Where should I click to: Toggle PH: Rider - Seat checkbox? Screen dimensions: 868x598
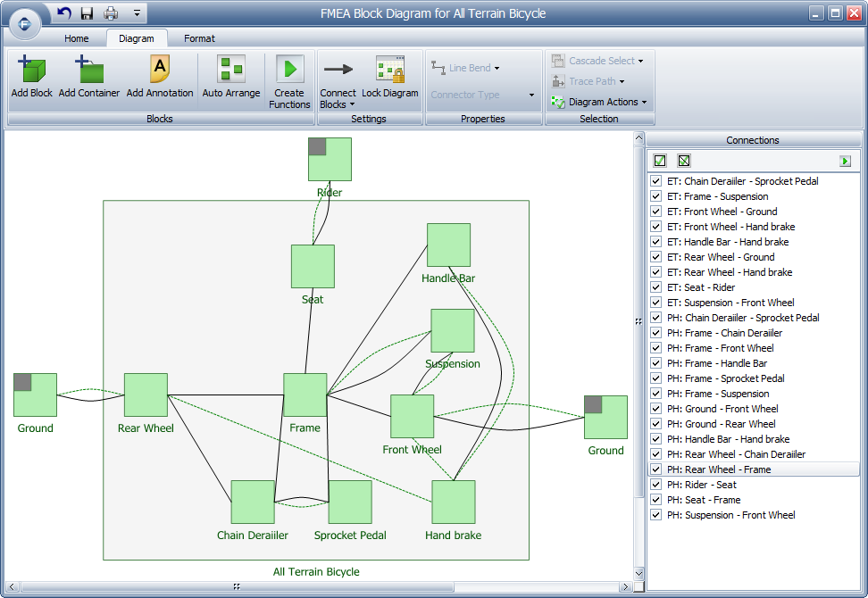656,485
